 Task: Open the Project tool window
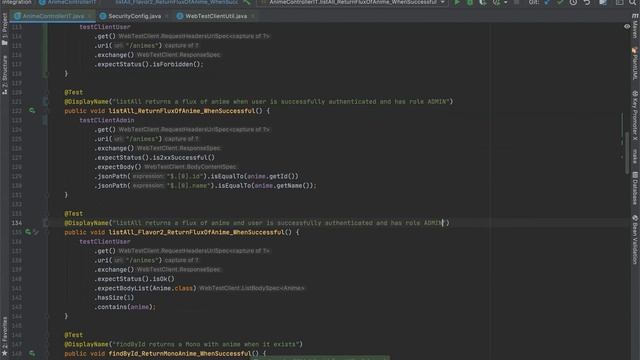coord(4,29)
